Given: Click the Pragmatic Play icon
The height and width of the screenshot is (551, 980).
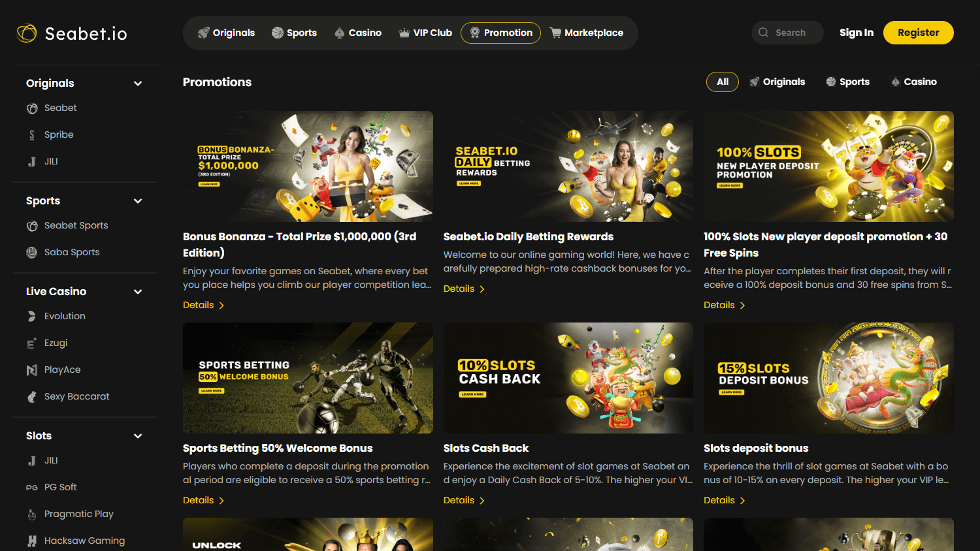Looking at the screenshot, I should tap(31, 514).
